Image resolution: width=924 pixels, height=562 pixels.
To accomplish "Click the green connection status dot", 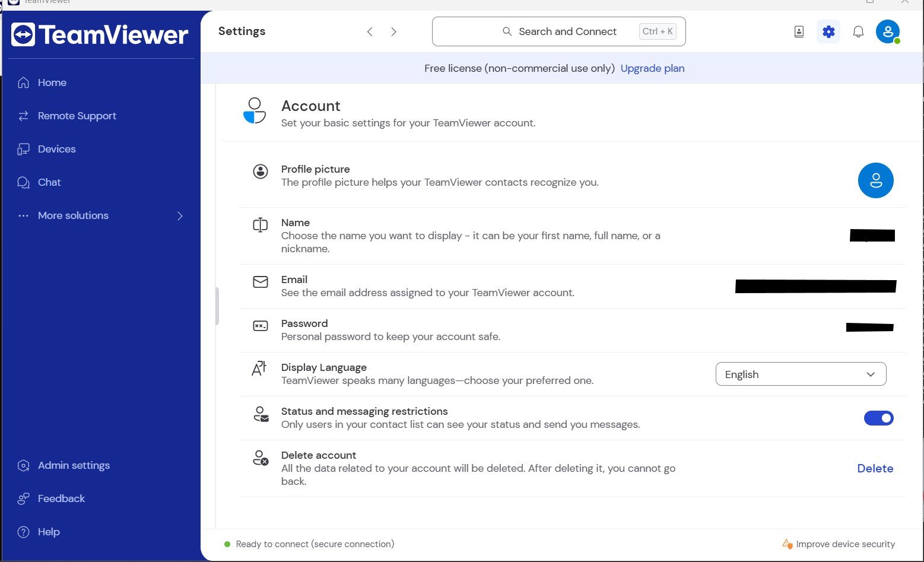I will coord(227,544).
